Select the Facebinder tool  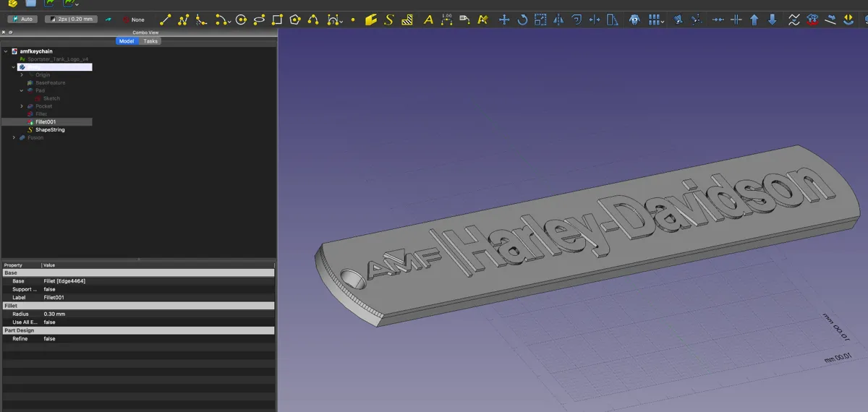[371, 20]
